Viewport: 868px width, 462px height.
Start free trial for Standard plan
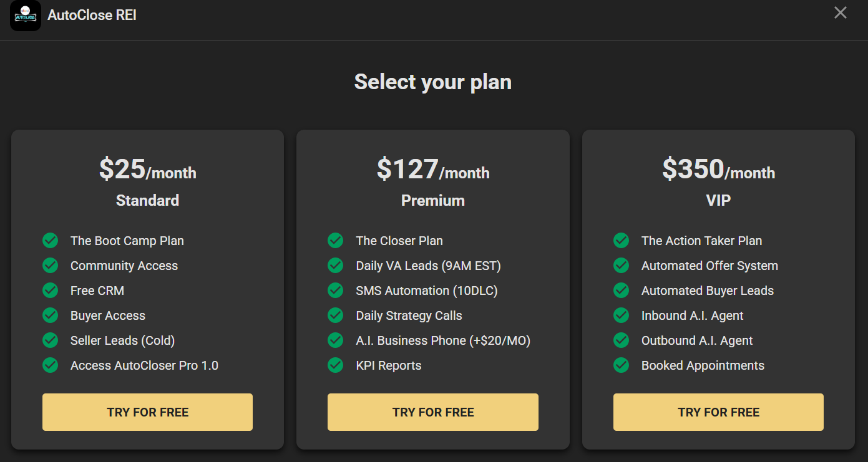pyautogui.click(x=147, y=412)
